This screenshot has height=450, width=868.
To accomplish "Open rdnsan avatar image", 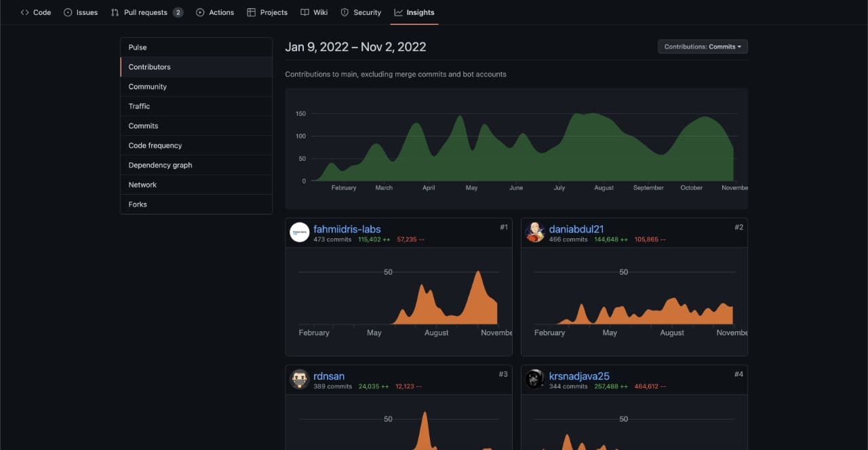I will [x=299, y=379].
